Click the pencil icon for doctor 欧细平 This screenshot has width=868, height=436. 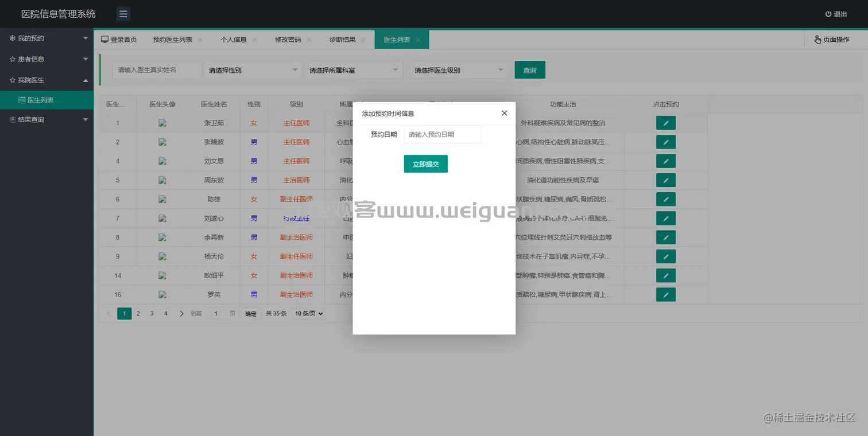[x=666, y=275]
